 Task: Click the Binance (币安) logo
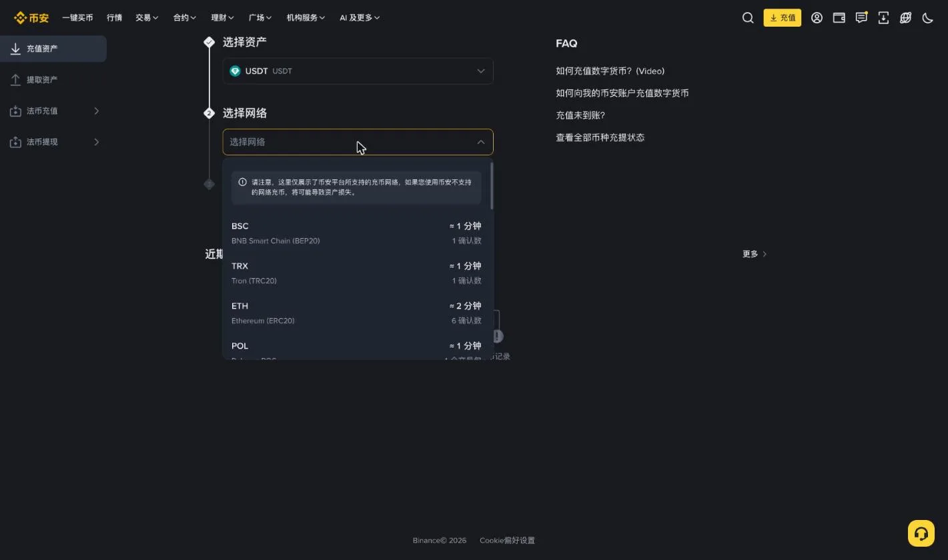(31, 18)
